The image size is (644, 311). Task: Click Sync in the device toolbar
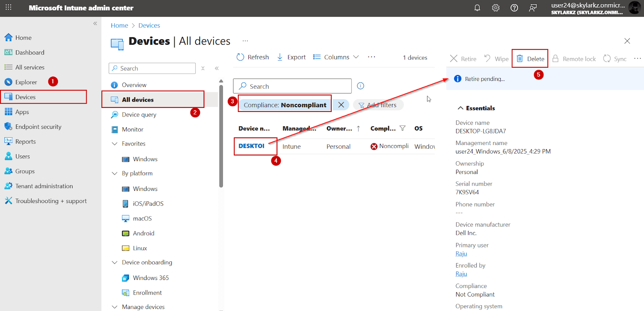click(x=615, y=59)
